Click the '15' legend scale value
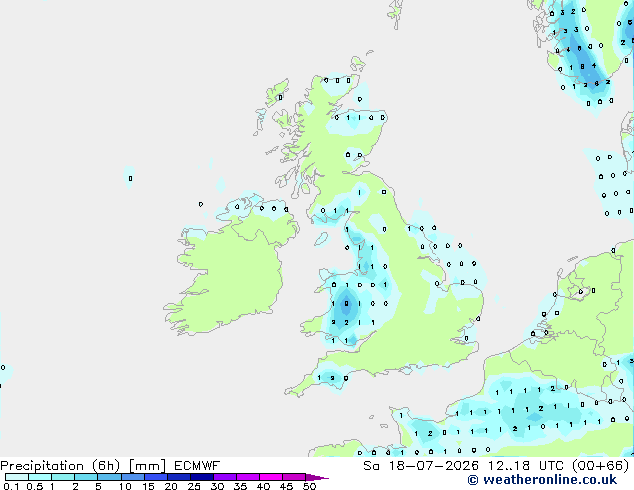Screen dimensions: 634x490 (148, 486)
